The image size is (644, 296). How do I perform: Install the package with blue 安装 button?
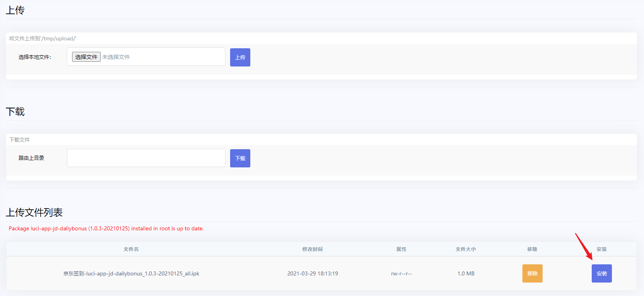(x=601, y=273)
